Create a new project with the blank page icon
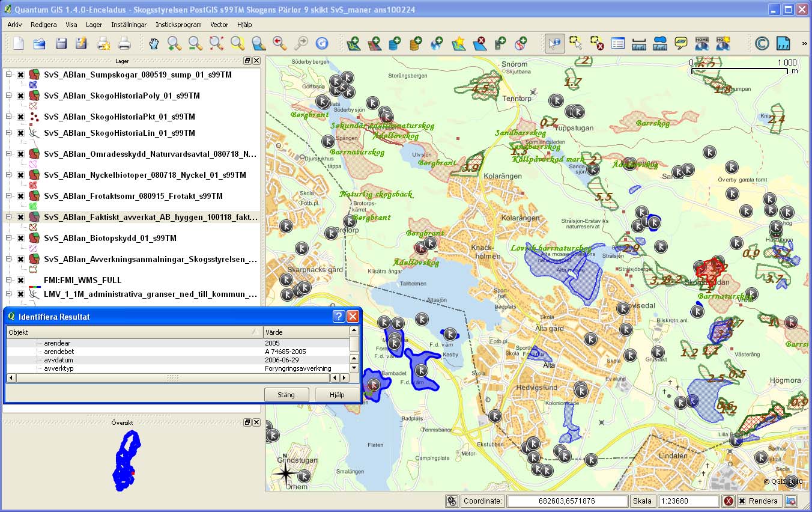 (19, 43)
